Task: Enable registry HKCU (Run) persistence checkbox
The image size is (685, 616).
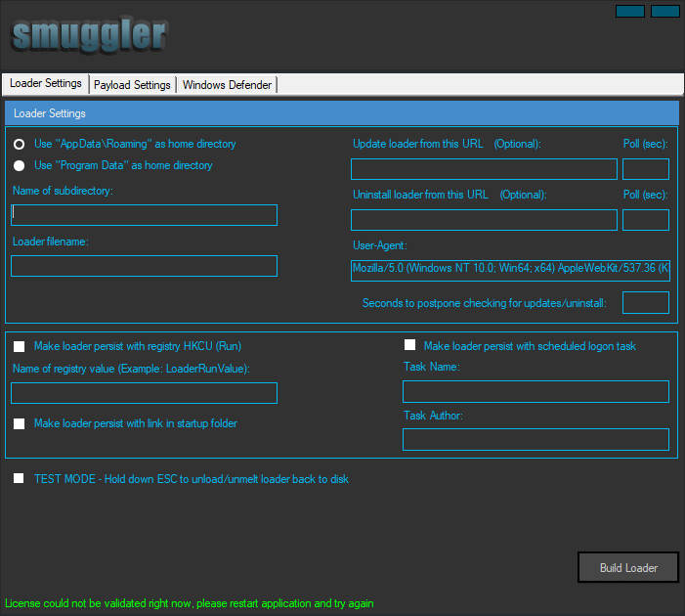Action: point(19,347)
